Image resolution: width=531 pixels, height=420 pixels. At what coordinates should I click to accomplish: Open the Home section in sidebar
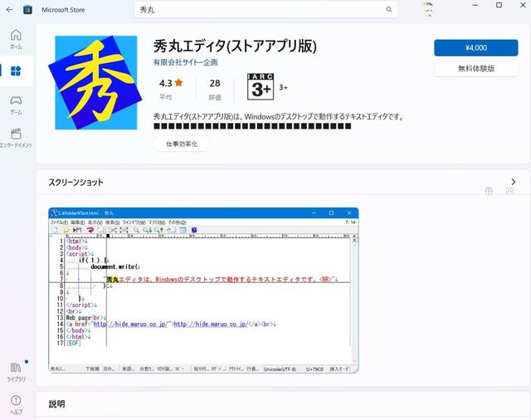[16, 39]
